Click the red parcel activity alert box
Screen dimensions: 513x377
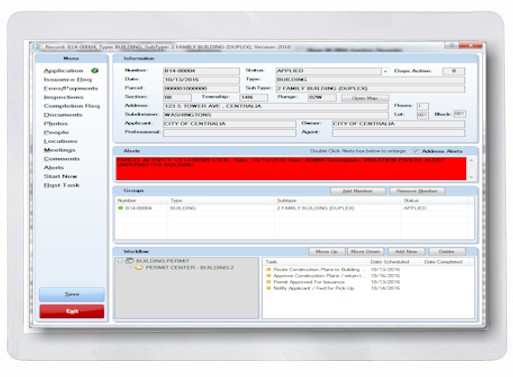tap(291, 169)
